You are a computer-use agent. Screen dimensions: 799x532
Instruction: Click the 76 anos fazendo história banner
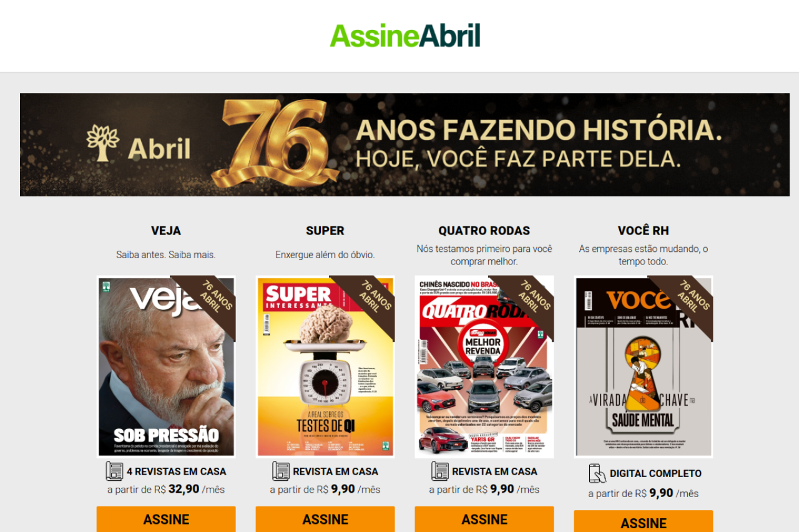coord(404,145)
